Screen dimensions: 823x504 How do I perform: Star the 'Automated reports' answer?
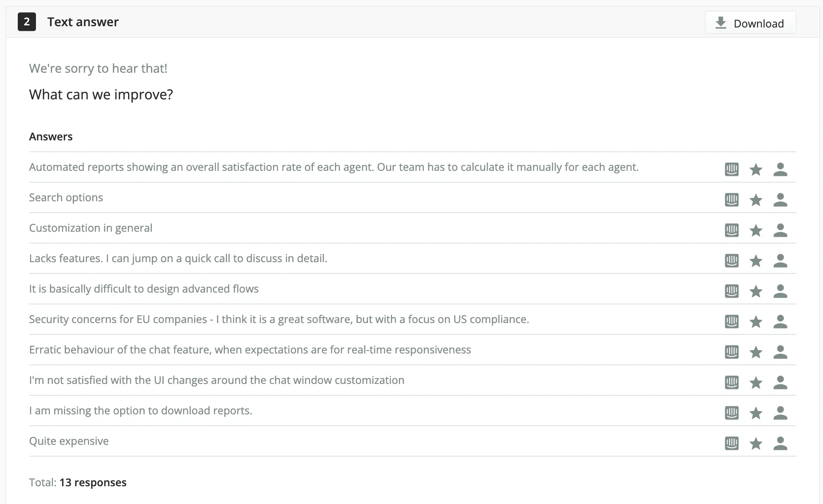(x=756, y=169)
